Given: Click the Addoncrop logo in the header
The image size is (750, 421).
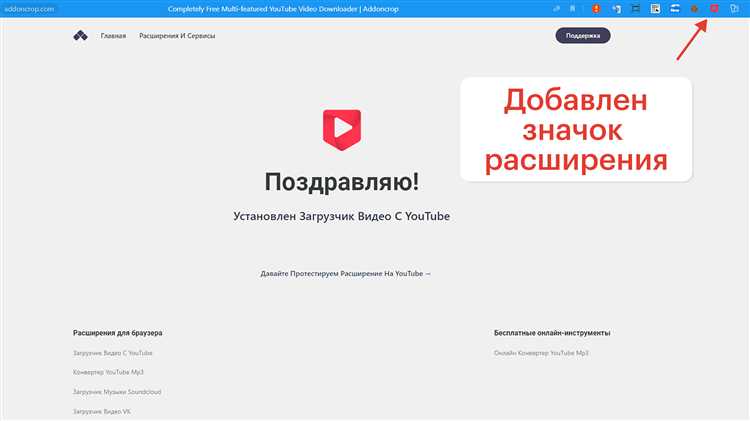Looking at the screenshot, I should [80, 35].
